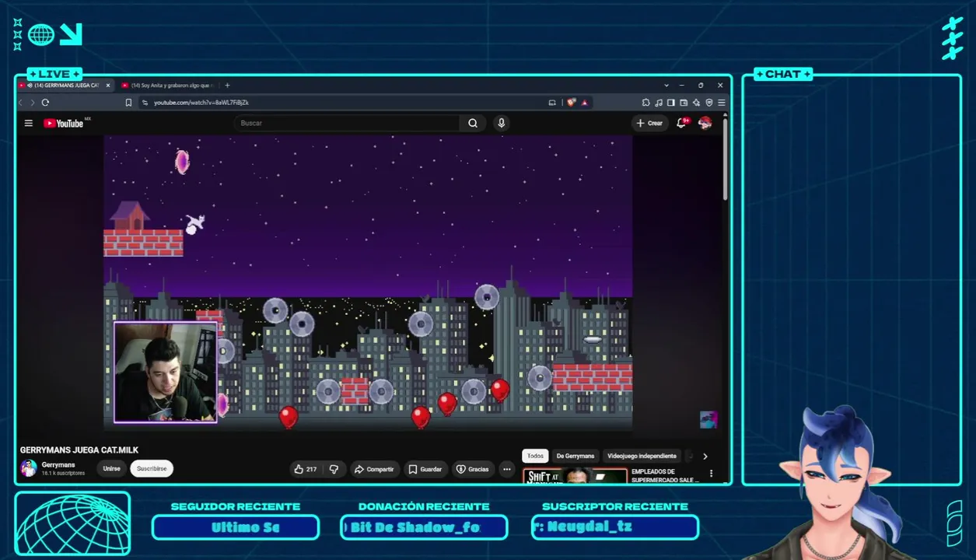Click the Compartir share button
Viewport: 976px width, 560px height.
click(373, 469)
